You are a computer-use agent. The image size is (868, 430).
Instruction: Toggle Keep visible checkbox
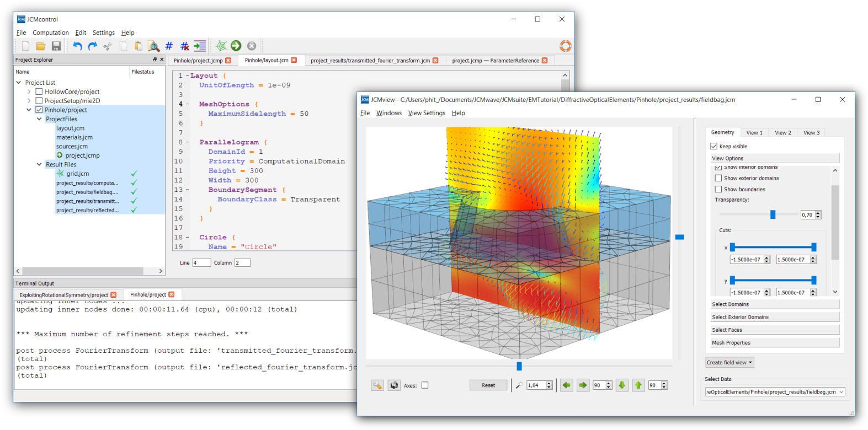click(714, 146)
